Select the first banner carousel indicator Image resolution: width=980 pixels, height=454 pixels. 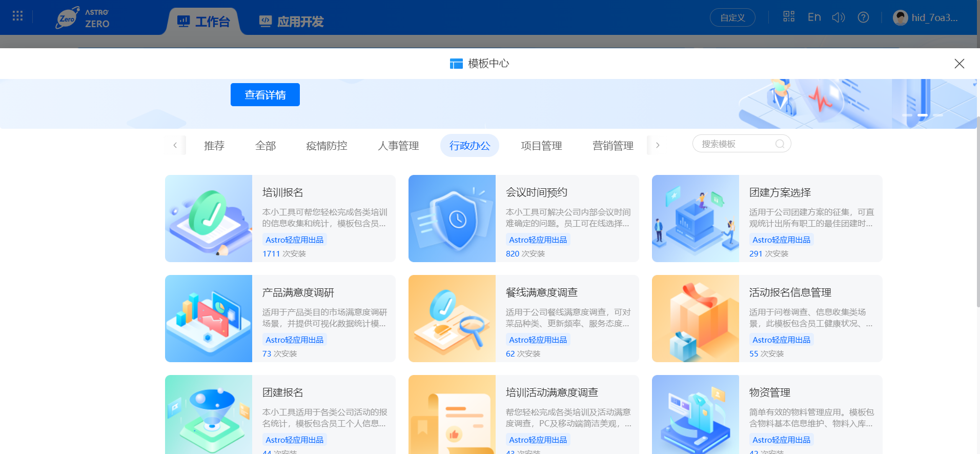click(x=907, y=115)
